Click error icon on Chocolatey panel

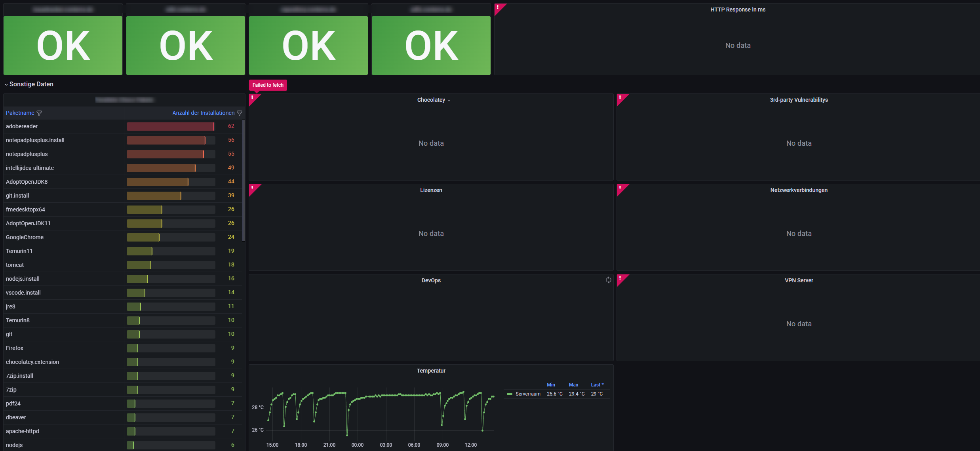tap(253, 98)
